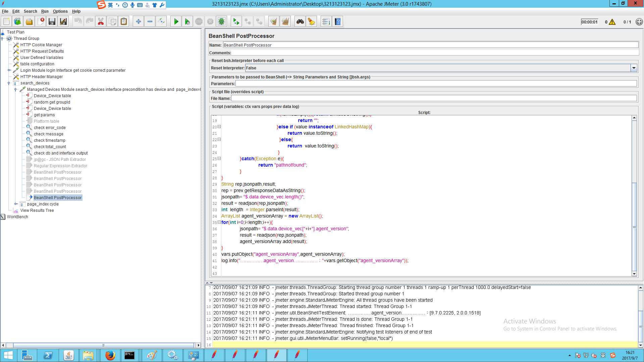Screen dimensions: 644x362
Task: Click the Toggle toolbar plus-minus expand icon
Action: pos(161,22)
